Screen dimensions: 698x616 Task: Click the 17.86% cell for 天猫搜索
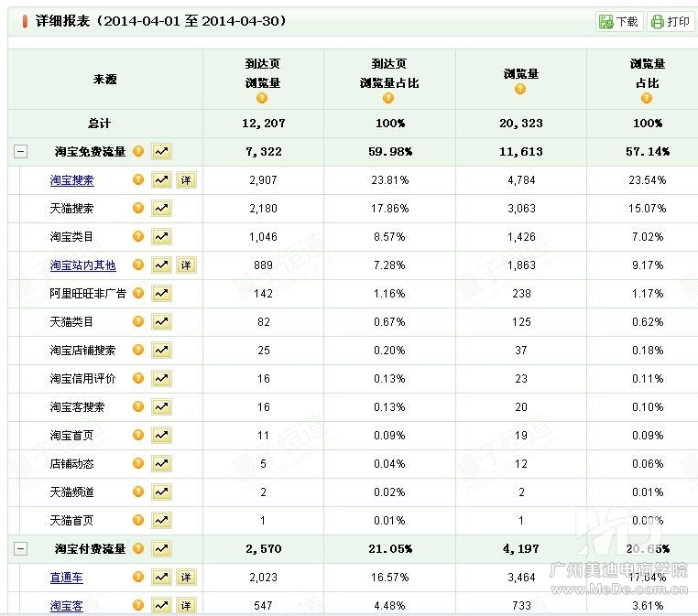pos(389,209)
